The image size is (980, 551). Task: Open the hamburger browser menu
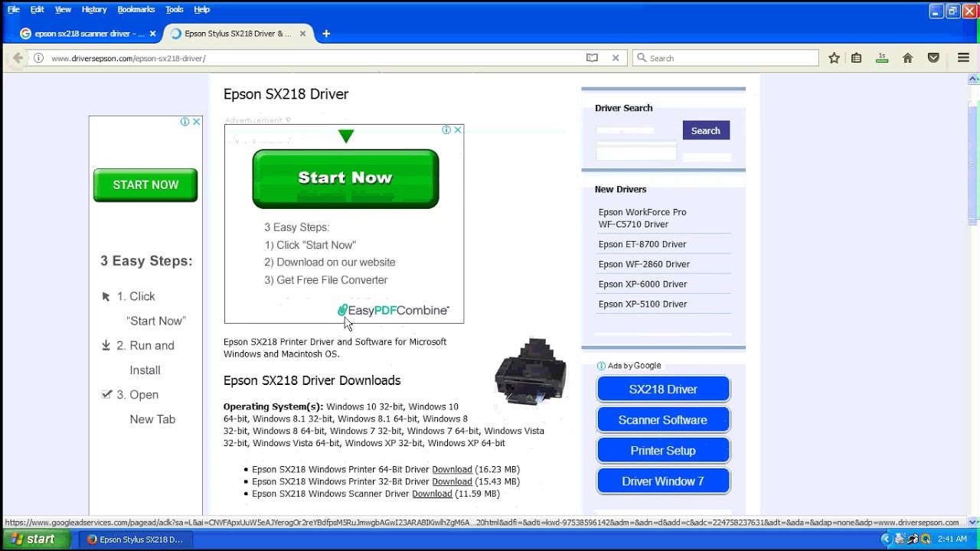point(963,58)
